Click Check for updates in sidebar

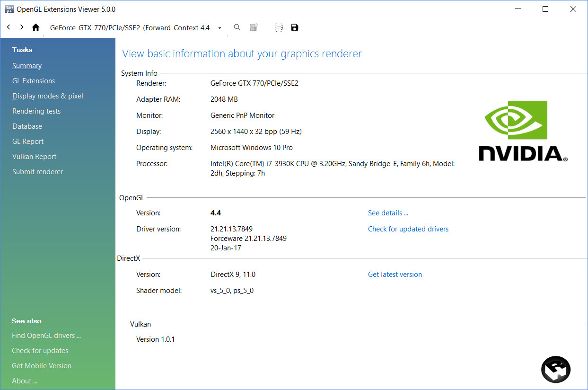pos(40,351)
